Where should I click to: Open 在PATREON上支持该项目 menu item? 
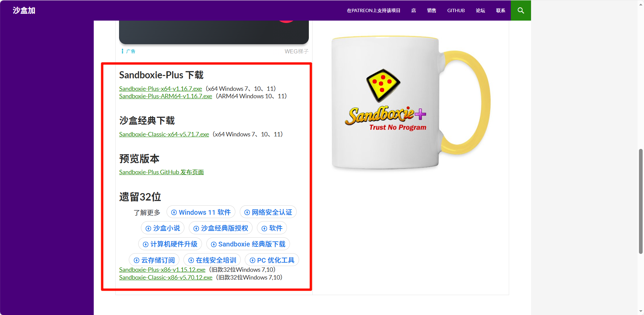(374, 10)
